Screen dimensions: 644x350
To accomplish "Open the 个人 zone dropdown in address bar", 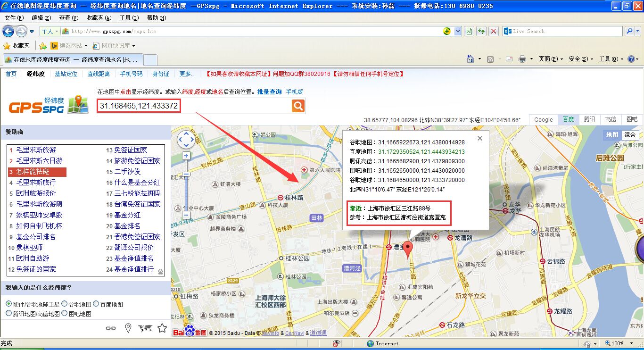I will (x=50, y=31).
